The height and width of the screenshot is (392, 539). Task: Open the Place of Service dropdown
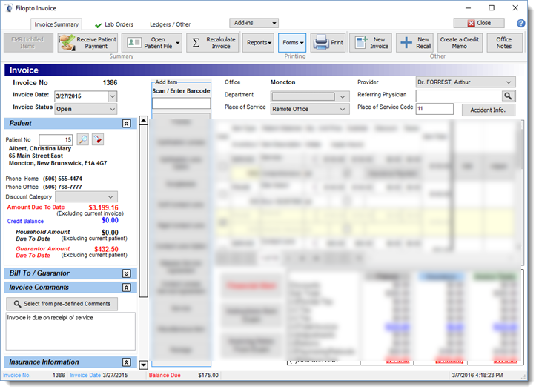[x=343, y=109]
